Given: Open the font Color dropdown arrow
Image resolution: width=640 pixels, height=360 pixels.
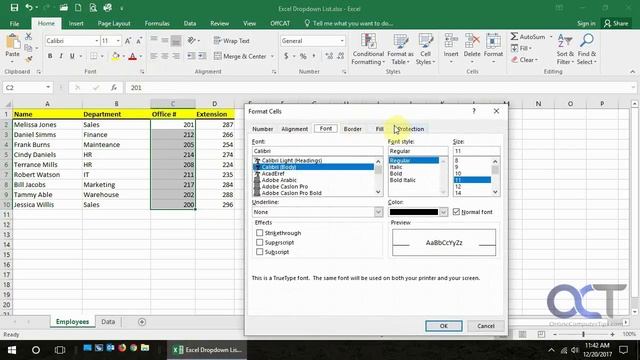Looking at the screenshot, I should pos(443,212).
